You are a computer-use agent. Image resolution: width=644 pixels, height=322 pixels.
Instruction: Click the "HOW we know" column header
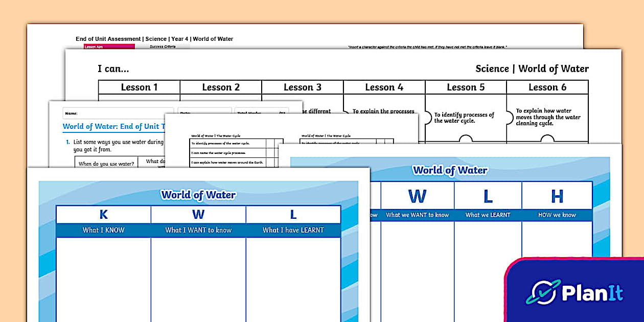[x=557, y=215]
